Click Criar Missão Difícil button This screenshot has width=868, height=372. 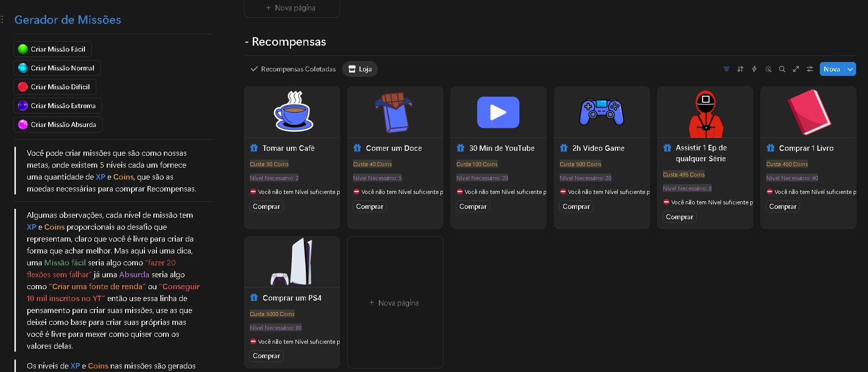point(55,87)
